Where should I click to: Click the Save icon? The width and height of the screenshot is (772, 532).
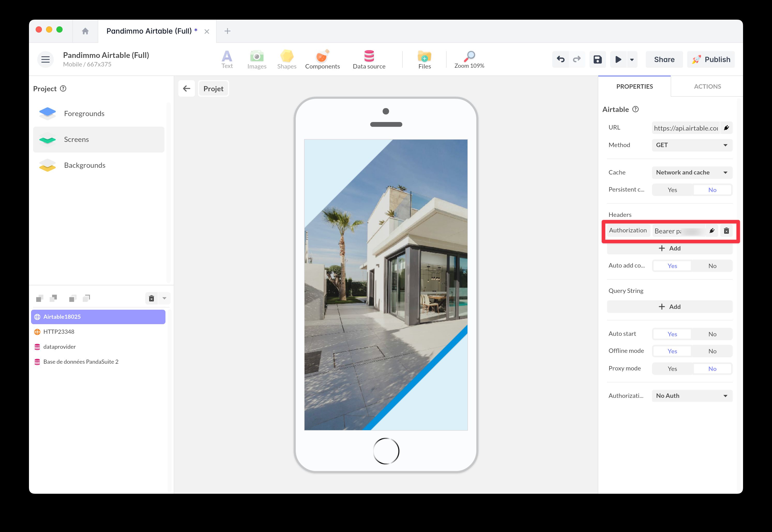[597, 59]
